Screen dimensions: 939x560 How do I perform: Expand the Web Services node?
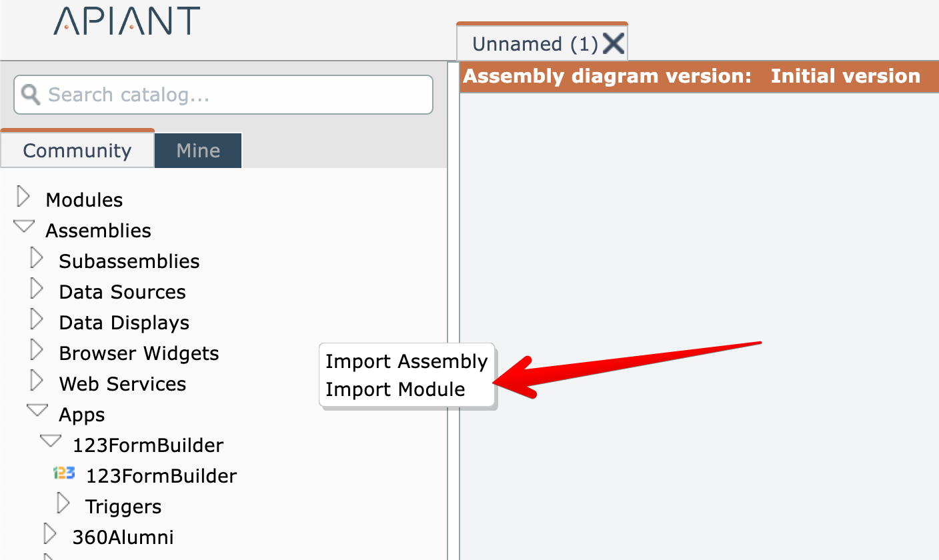(37, 382)
